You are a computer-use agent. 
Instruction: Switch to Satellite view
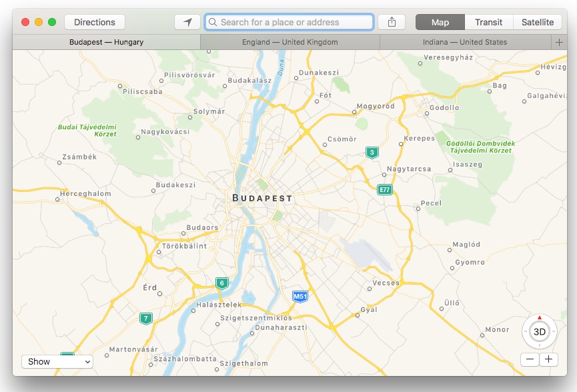click(x=537, y=22)
